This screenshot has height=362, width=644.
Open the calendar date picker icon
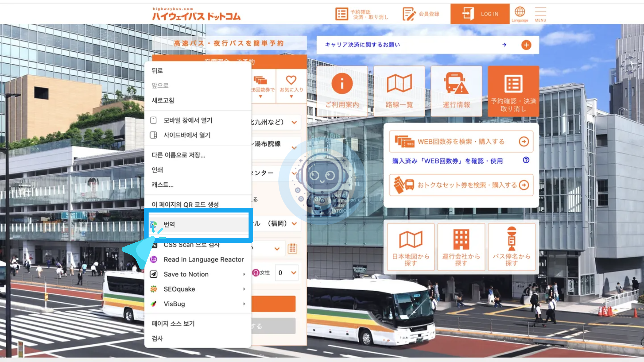tap(292, 248)
